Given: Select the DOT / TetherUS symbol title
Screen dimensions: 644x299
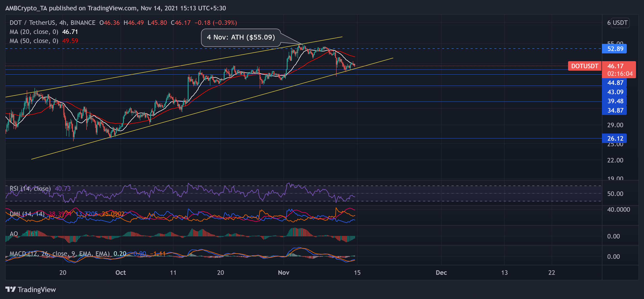Looking at the screenshot, I should (52, 23).
